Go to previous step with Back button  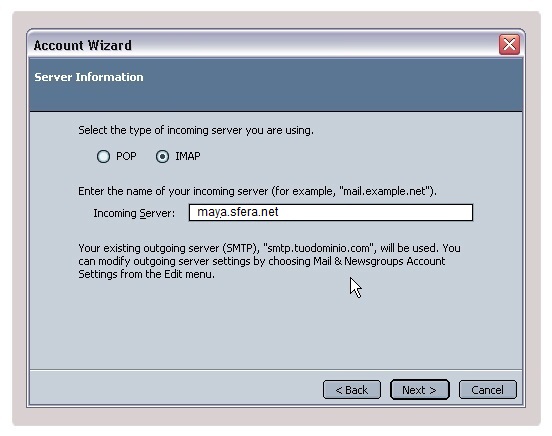pos(352,390)
